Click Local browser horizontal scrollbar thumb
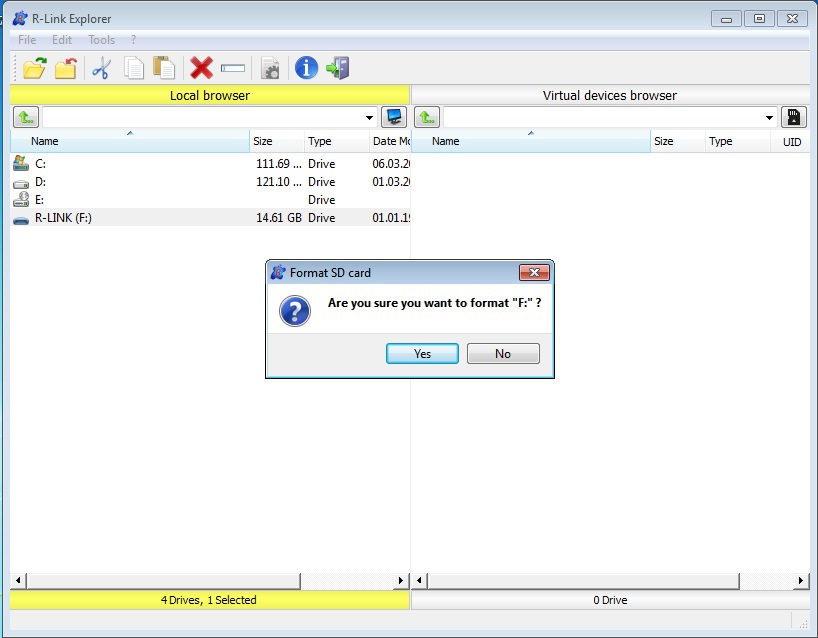The image size is (818, 638). [163, 580]
